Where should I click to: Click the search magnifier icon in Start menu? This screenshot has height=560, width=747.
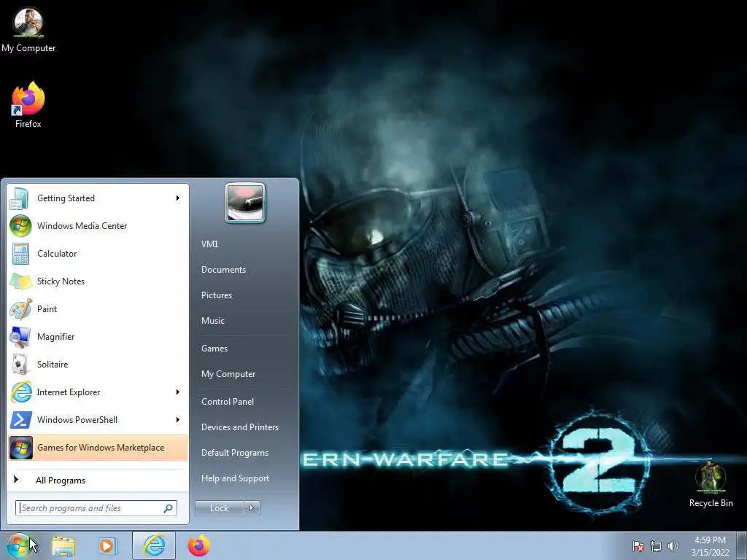coord(169,508)
